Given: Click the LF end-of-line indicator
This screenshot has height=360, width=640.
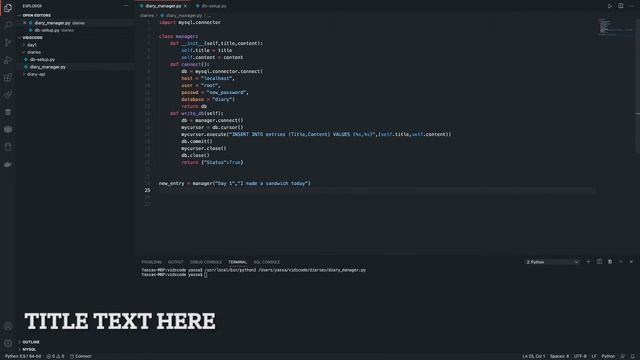Looking at the screenshot, I should click(594, 356).
